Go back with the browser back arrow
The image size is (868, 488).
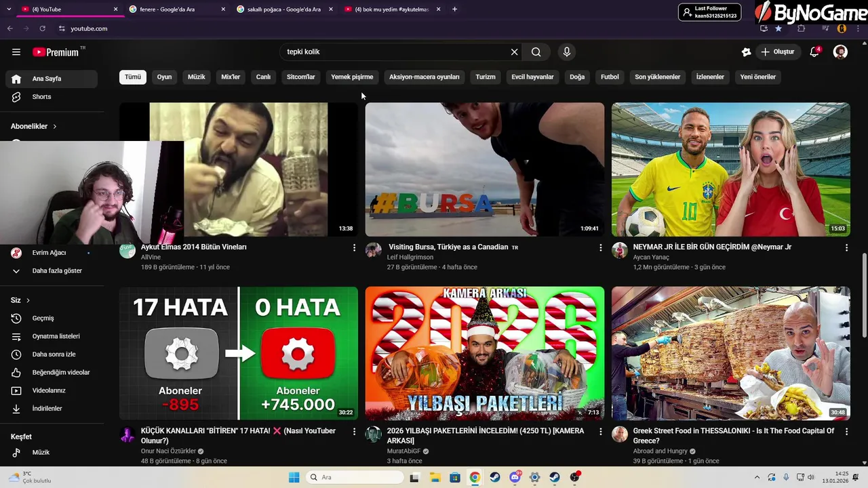click(9, 28)
